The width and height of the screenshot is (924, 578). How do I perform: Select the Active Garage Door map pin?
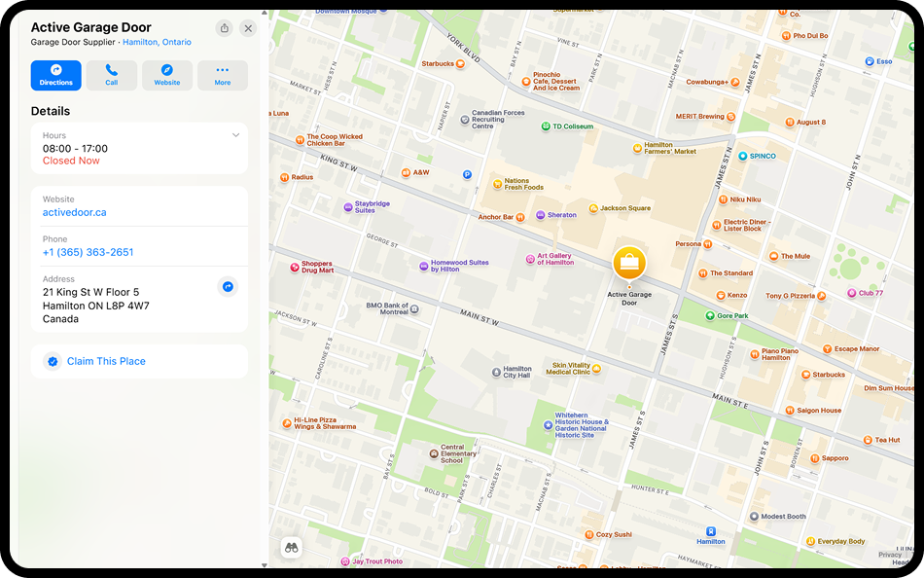click(629, 263)
